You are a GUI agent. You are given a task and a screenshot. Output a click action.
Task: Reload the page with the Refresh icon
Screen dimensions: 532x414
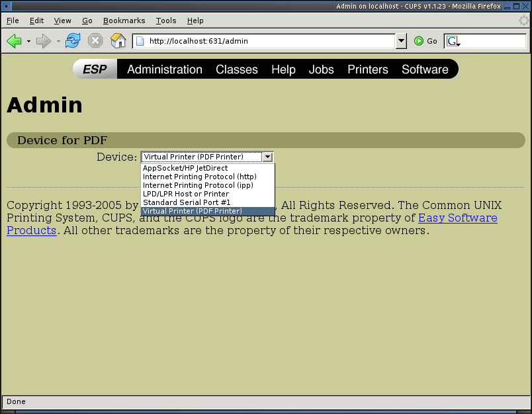(x=73, y=41)
